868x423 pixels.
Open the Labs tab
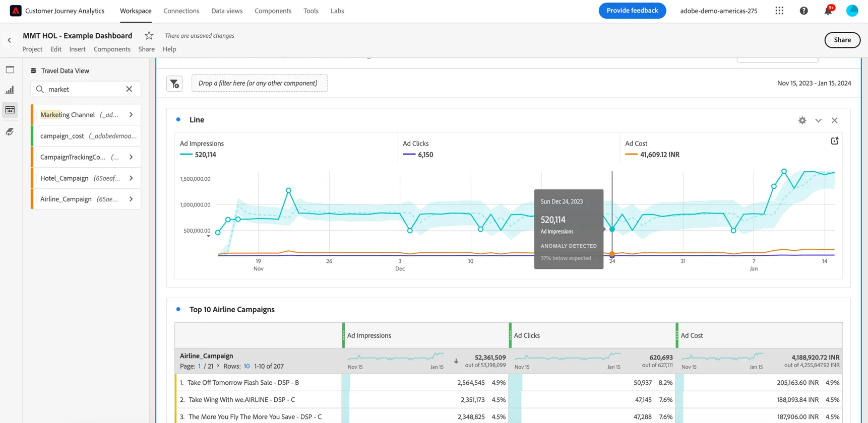click(337, 11)
